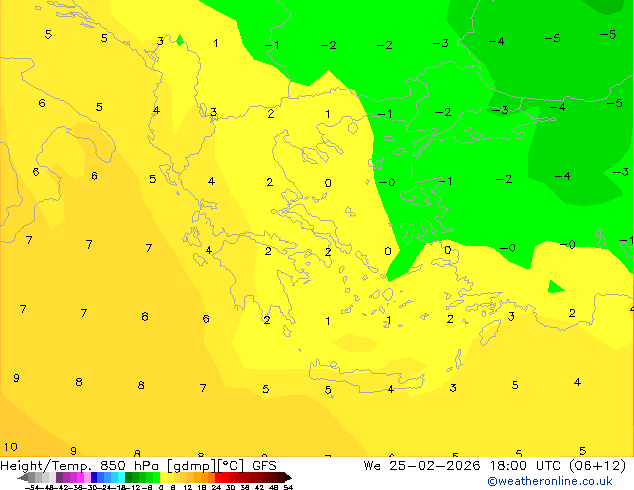
Task: Select the light pink legend swatch
Action: tap(87, 477)
